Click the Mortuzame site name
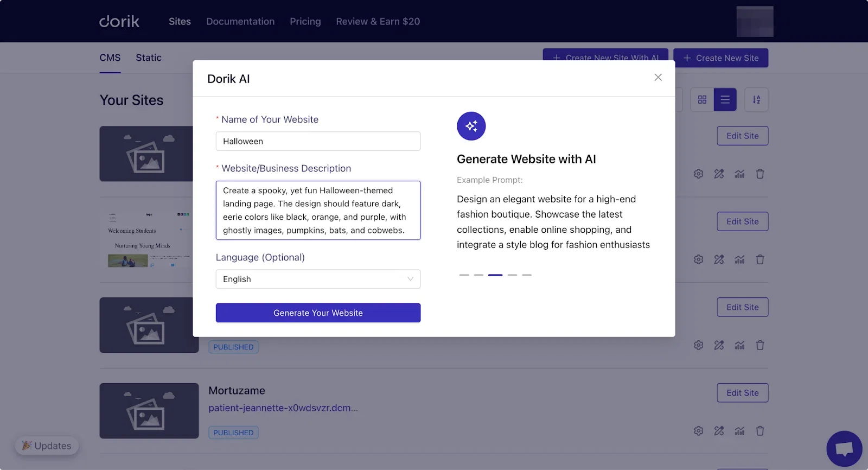The width and height of the screenshot is (868, 470). tap(237, 391)
